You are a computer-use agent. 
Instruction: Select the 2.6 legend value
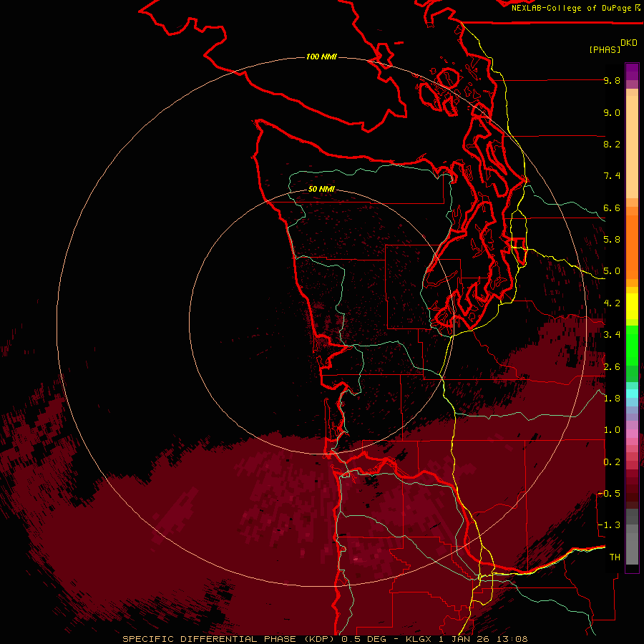[x=612, y=367]
